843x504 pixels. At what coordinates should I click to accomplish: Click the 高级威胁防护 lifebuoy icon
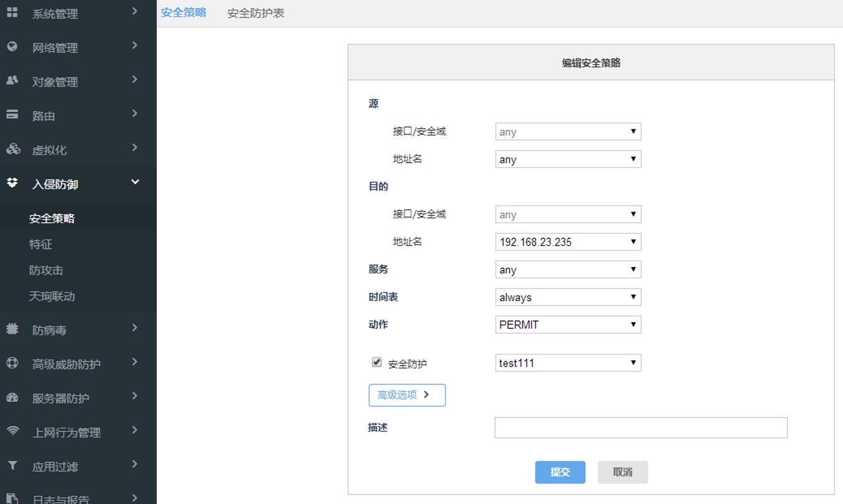tap(12, 363)
